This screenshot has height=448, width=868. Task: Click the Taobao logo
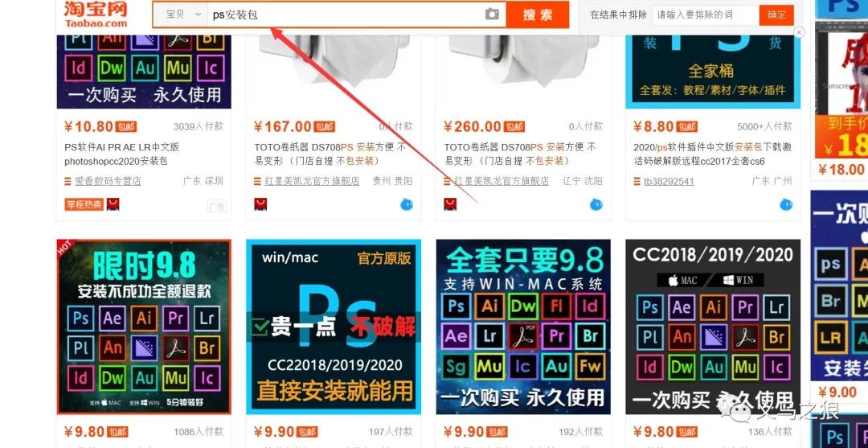(96, 14)
